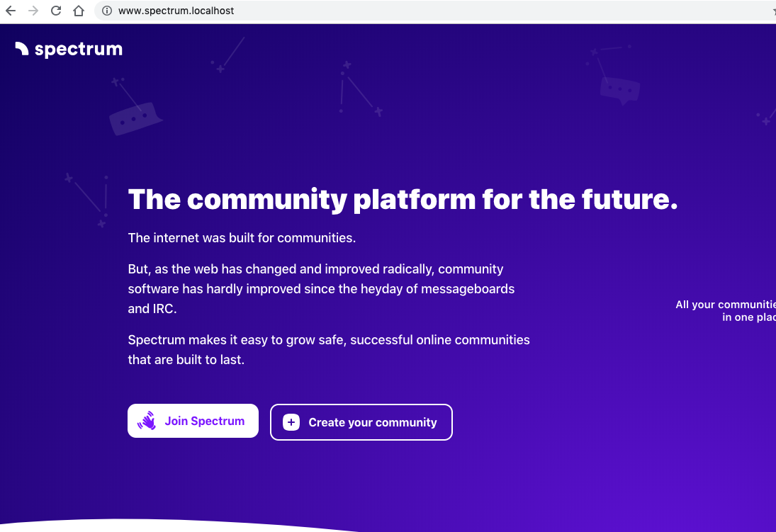776x532 pixels.
Task: Click the plus icon in Create button
Action: 291,422
